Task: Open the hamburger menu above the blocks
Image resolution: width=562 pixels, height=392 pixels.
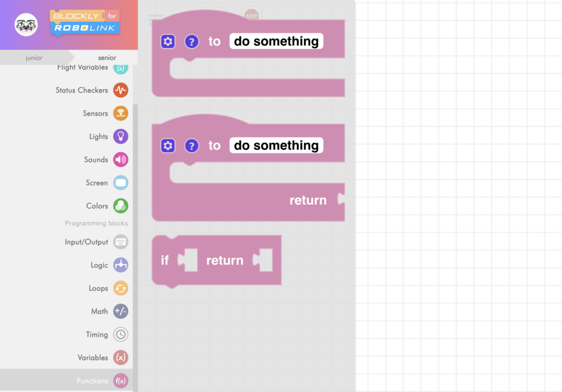Action: pyautogui.click(x=155, y=19)
